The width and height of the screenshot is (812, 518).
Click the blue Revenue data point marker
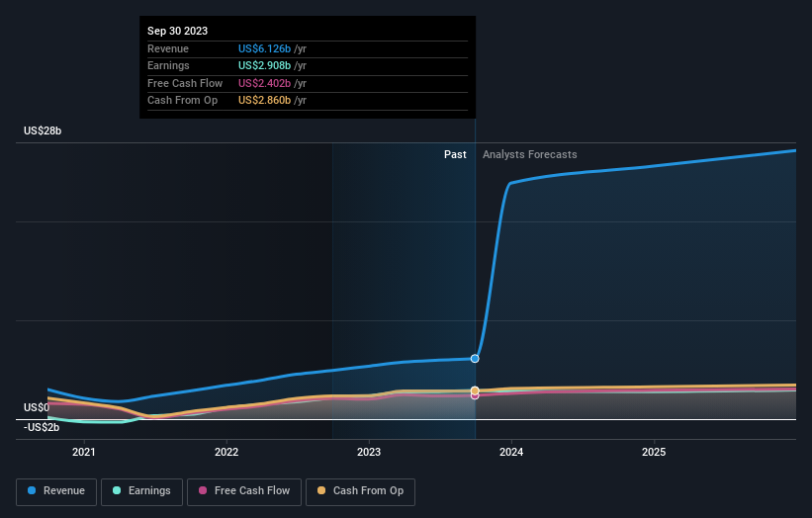click(475, 359)
